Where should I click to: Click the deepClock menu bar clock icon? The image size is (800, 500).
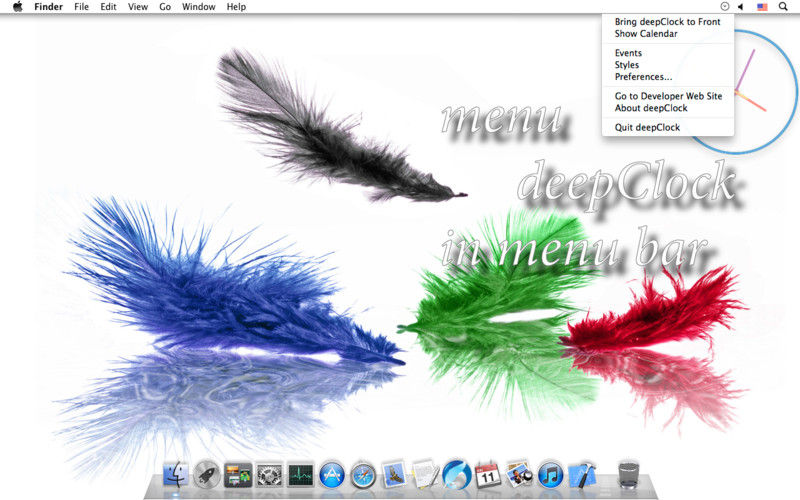[724, 7]
